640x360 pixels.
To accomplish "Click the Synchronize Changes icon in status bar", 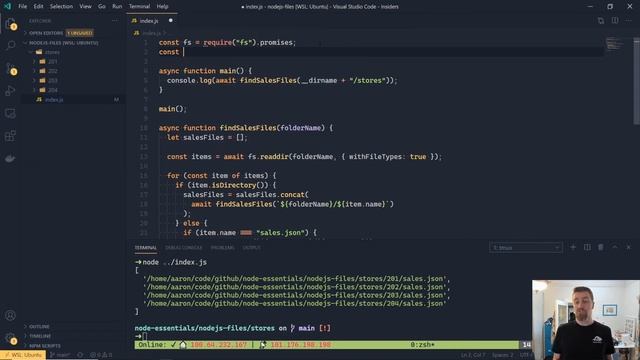I will point(80,355).
